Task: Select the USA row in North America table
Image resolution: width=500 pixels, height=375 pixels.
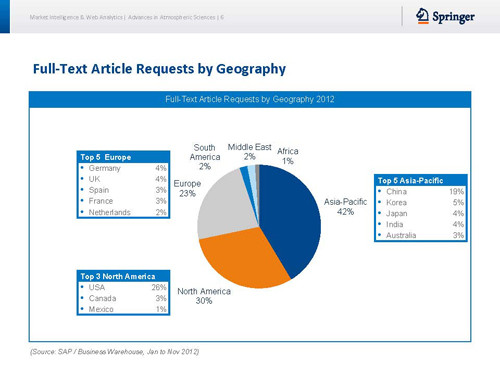Action: pyautogui.click(x=123, y=287)
